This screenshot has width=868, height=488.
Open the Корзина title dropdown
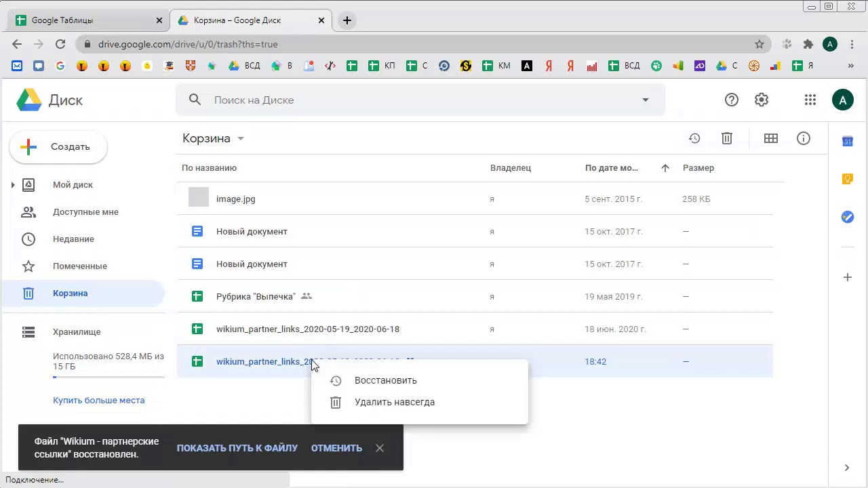pyautogui.click(x=240, y=138)
